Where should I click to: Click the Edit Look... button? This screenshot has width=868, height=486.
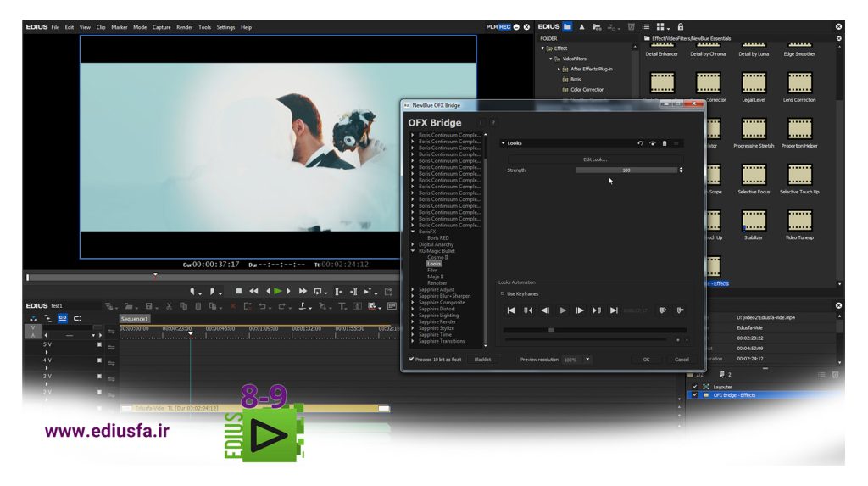tap(594, 159)
